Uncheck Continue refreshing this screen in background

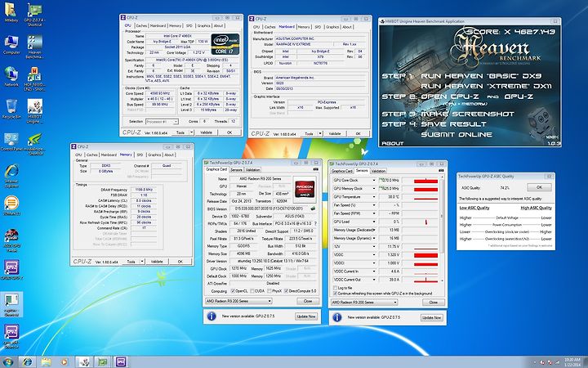[x=336, y=294]
